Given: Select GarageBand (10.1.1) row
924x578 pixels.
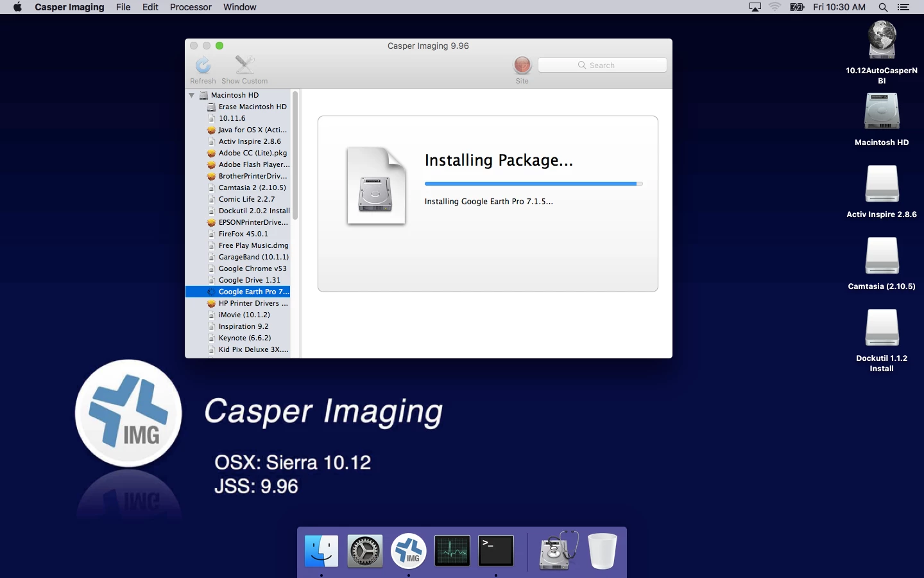Looking at the screenshot, I should 238,257.
